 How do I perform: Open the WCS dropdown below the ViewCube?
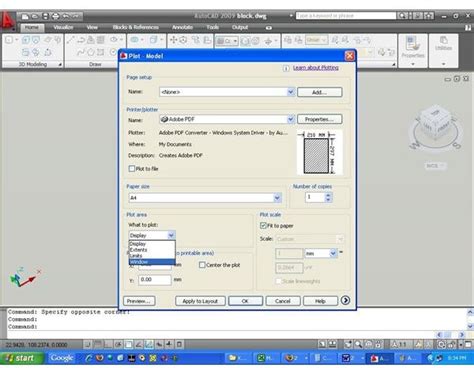[435, 166]
